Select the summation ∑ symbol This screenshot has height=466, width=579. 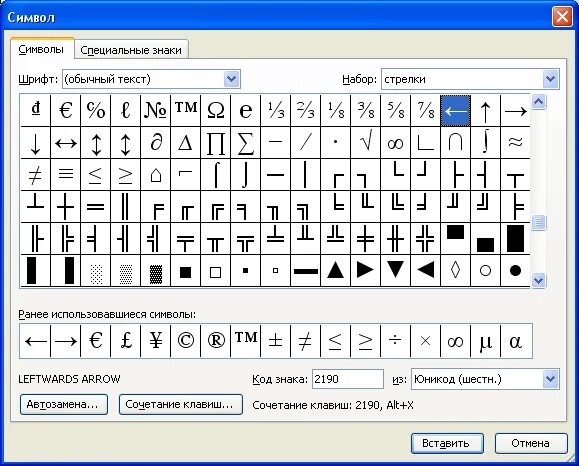(246, 143)
